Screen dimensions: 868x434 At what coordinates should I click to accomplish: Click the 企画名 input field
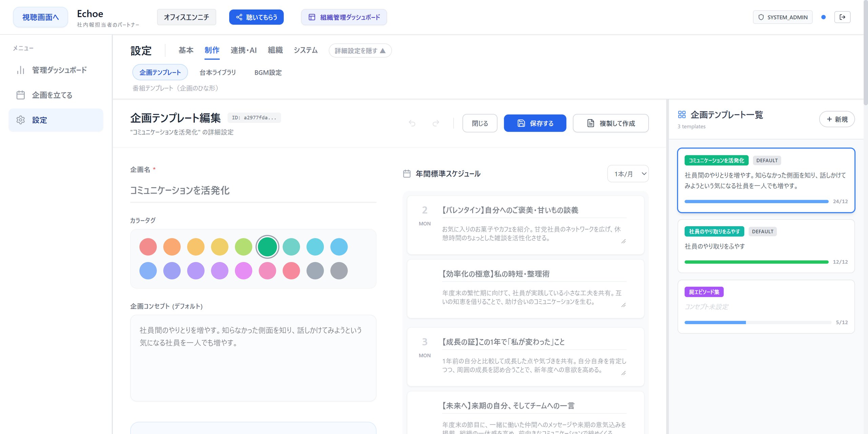click(x=253, y=191)
